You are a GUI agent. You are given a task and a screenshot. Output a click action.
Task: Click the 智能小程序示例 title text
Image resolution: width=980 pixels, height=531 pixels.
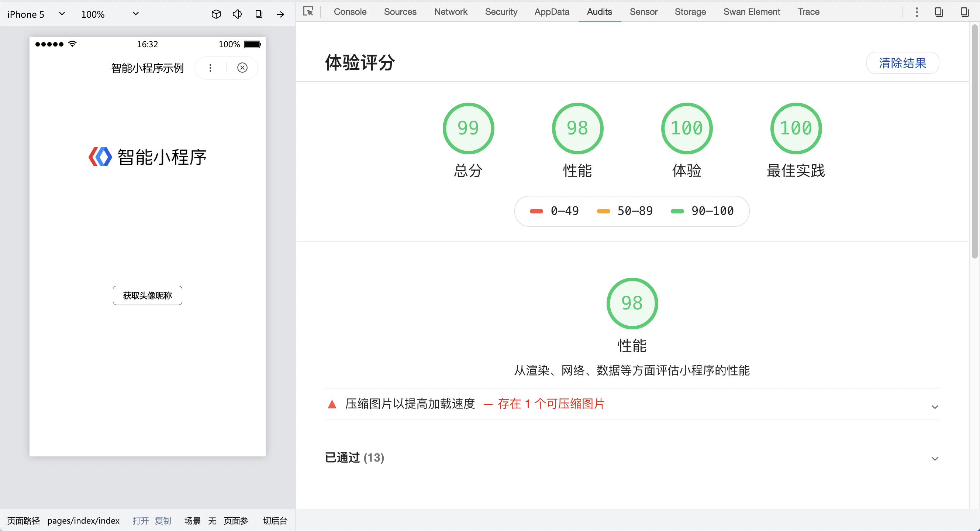coord(147,68)
